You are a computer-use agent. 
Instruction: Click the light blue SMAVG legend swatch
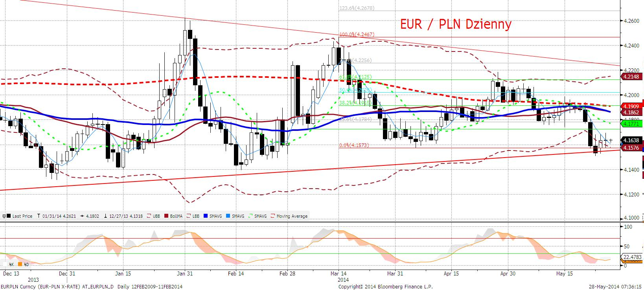(x=228, y=216)
